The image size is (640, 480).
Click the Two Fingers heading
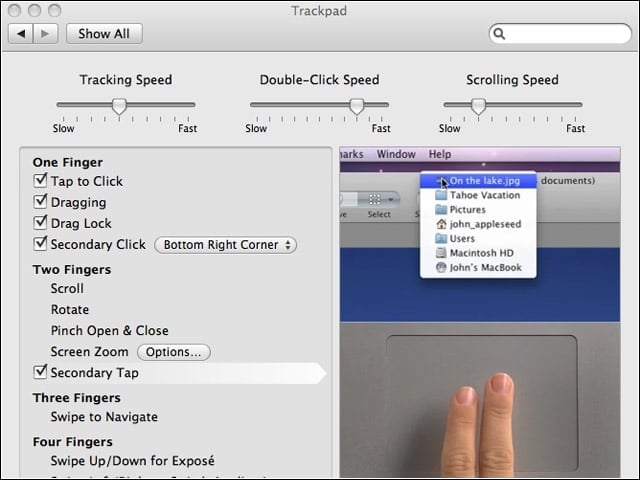coord(72,270)
